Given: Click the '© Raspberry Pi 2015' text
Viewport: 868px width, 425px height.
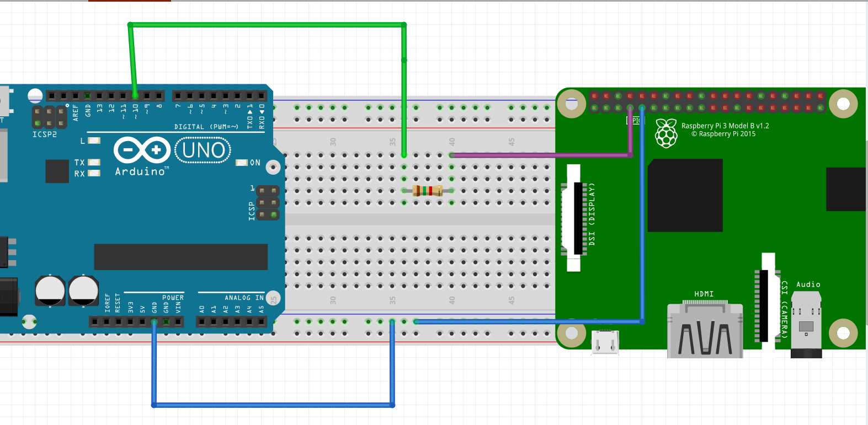Looking at the screenshot, I should point(723,134).
